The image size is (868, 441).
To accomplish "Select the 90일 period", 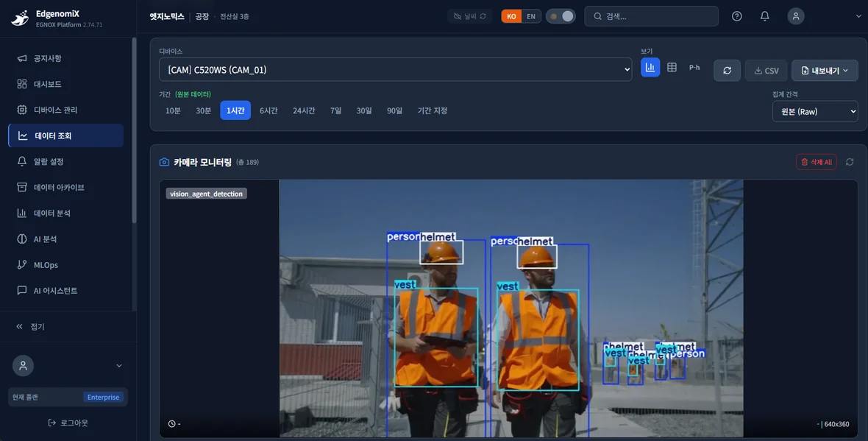I will click(x=395, y=111).
